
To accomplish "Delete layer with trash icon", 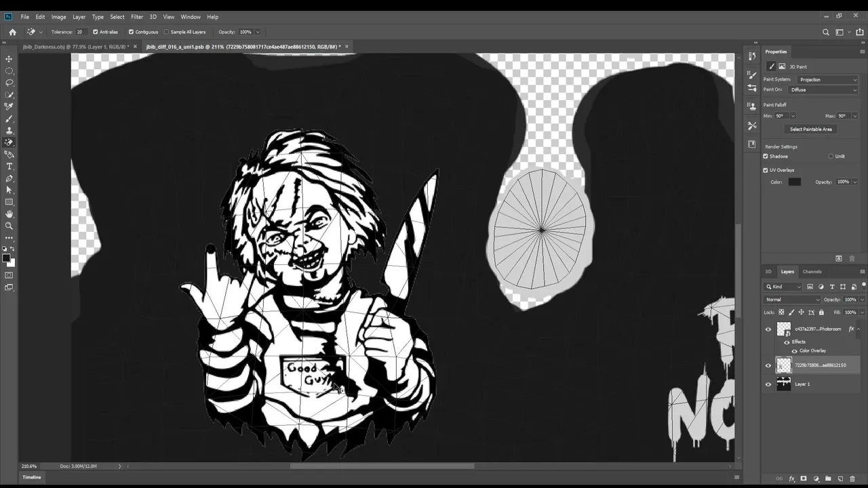I will [852, 479].
